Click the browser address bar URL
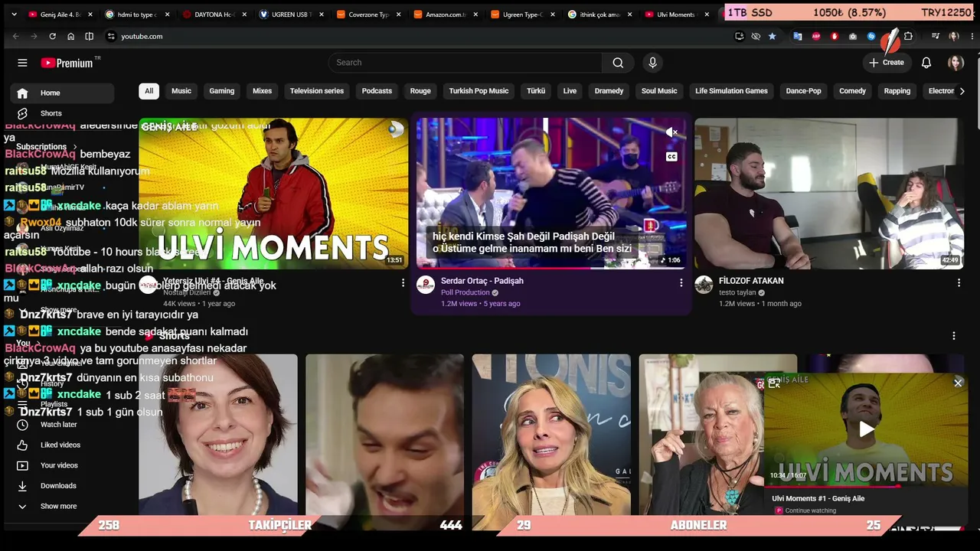Screen dimensions: 980x551 click(142, 36)
